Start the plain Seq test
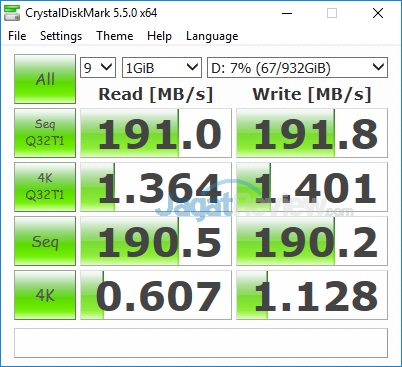The height and width of the screenshot is (367, 402). click(45, 241)
